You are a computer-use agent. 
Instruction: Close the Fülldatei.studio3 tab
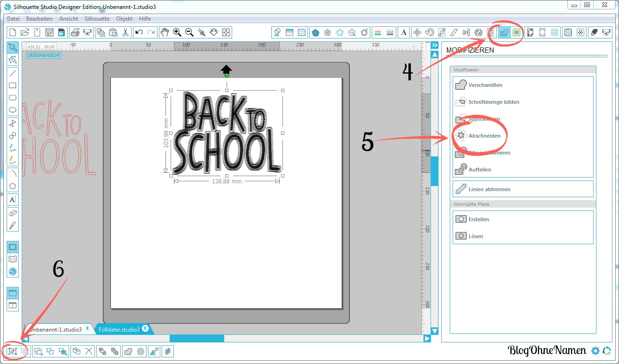[x=146, y=328]
